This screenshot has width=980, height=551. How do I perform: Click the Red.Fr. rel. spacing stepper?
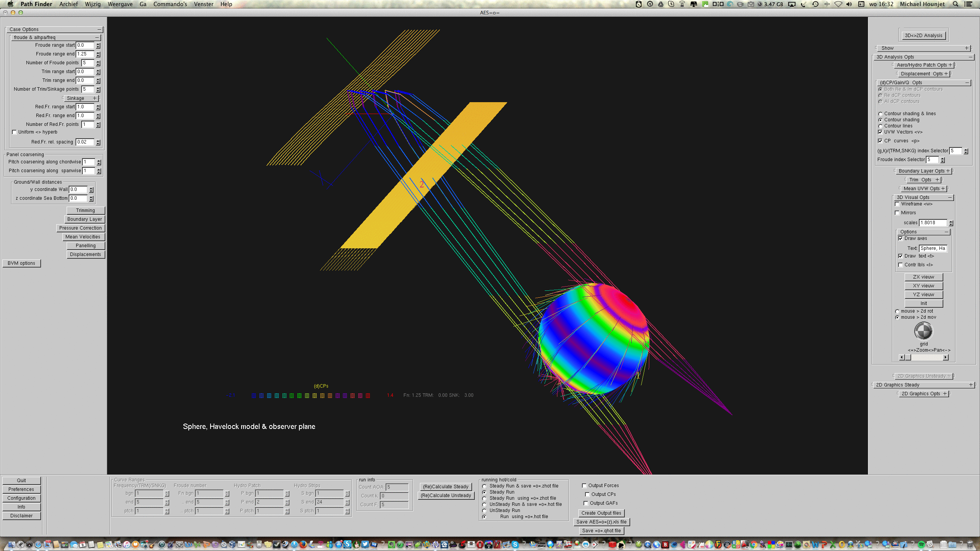[x=98, y=142]
